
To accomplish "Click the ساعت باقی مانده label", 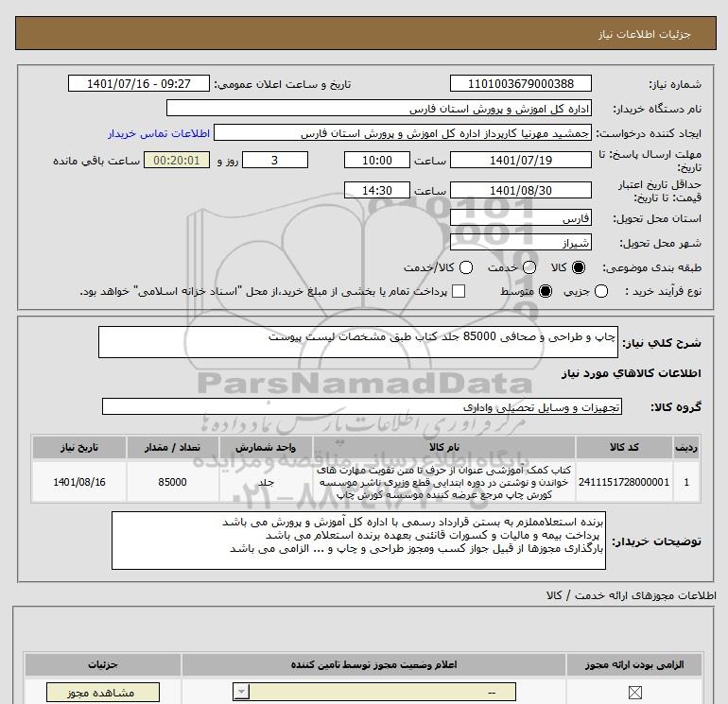I will click(x=96, y=161).
